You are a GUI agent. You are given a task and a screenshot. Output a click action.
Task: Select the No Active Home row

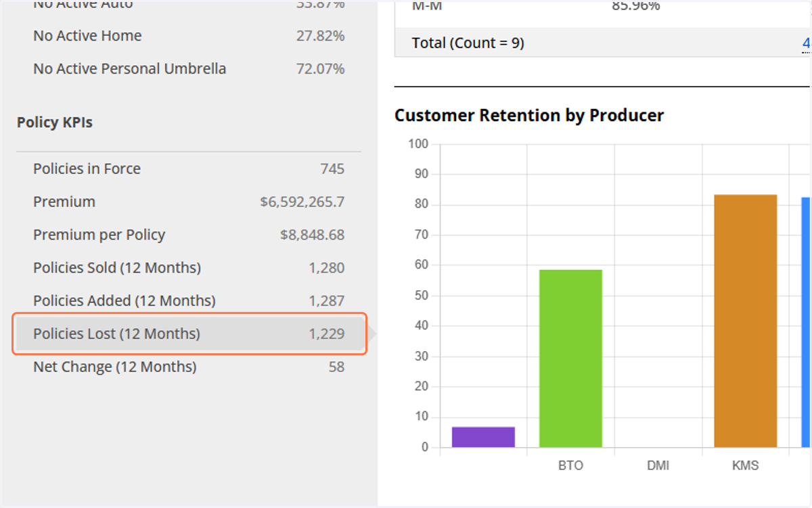coord(189,36)
